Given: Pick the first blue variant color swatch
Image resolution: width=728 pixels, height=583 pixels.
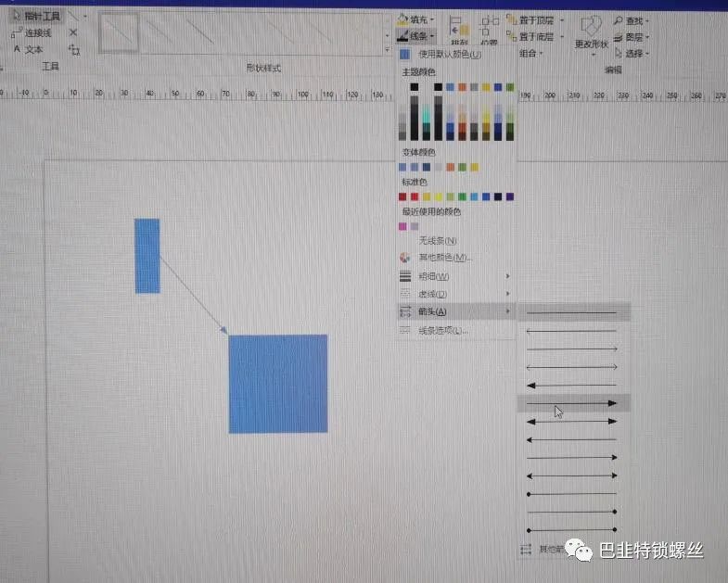Looking at the screenshot, I should [x=402, y=167].
